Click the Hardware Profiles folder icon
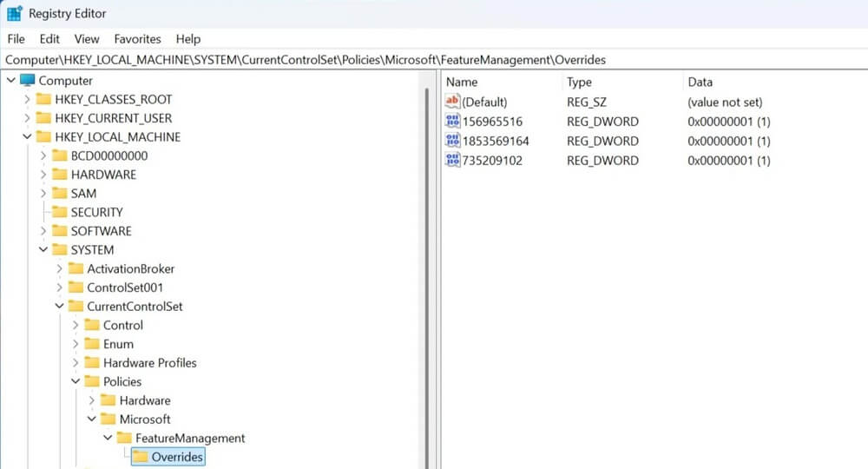Screen dimensions: 868x469 tap(91, 363)
